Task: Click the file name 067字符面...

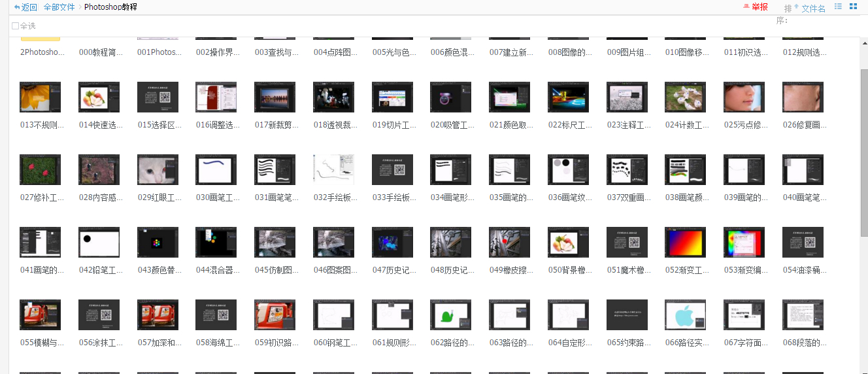Action: (x=746, y=343)
